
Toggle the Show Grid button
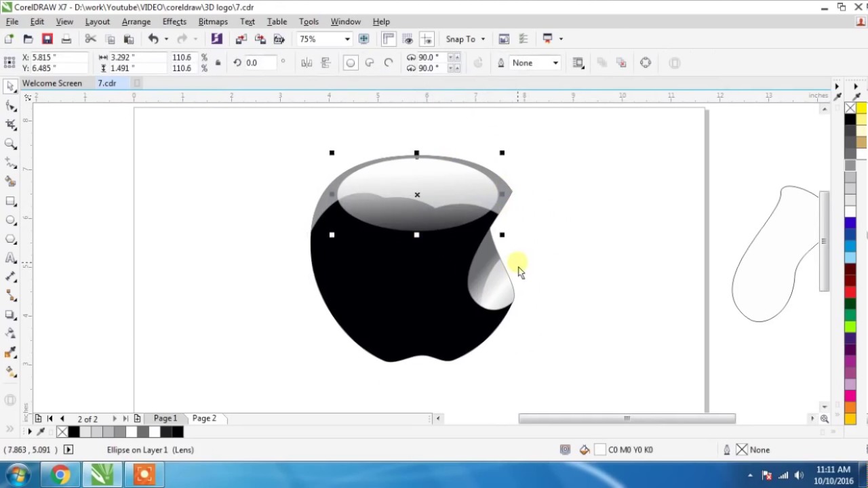pyautogui.click(x=408, y=39)
